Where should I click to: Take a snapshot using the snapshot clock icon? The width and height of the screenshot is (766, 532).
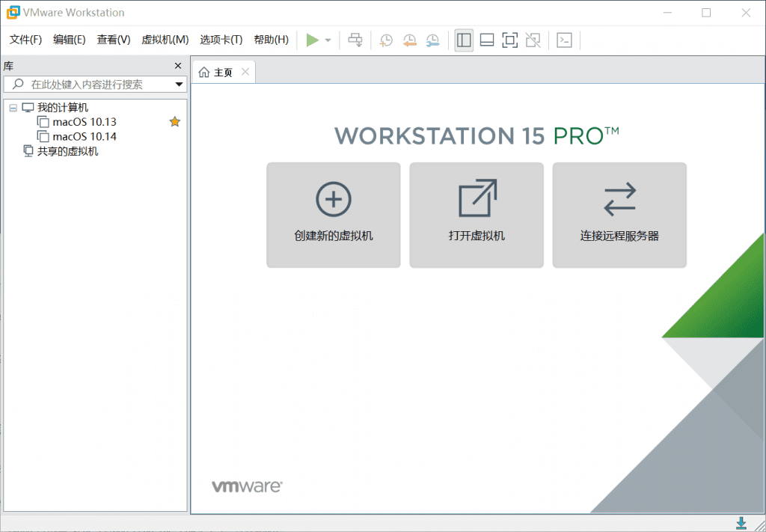tap(386, 40)
